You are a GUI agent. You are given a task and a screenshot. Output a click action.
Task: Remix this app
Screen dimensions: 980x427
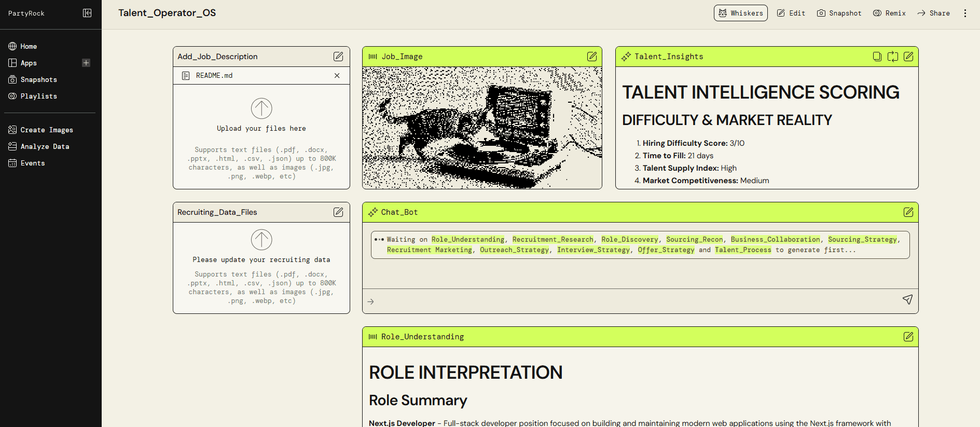889,13
